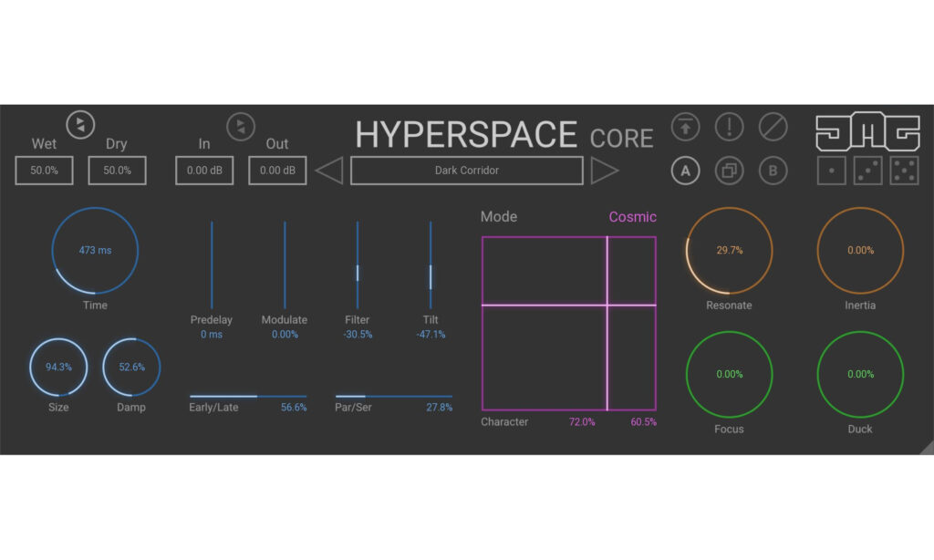This screenshot has width=934, height=560.
Task: Click the Filter vertical slider
Action: tap(358, 265)
